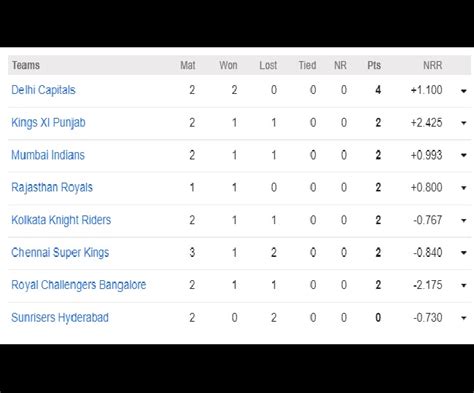
Task: Open the Chennai Super Kings team link
Action: pyautogui.click(x=60, y=253)
